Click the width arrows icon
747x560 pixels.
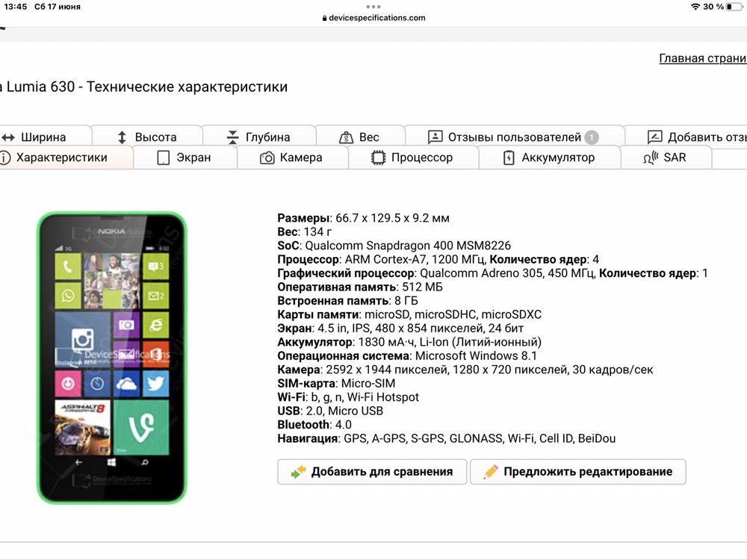[7, 137]
